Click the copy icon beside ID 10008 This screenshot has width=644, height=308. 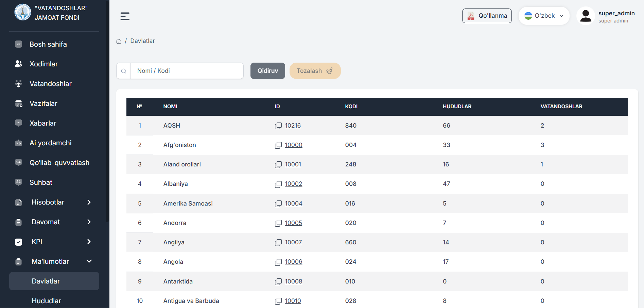pyautogui.click(x=278, y=282)
